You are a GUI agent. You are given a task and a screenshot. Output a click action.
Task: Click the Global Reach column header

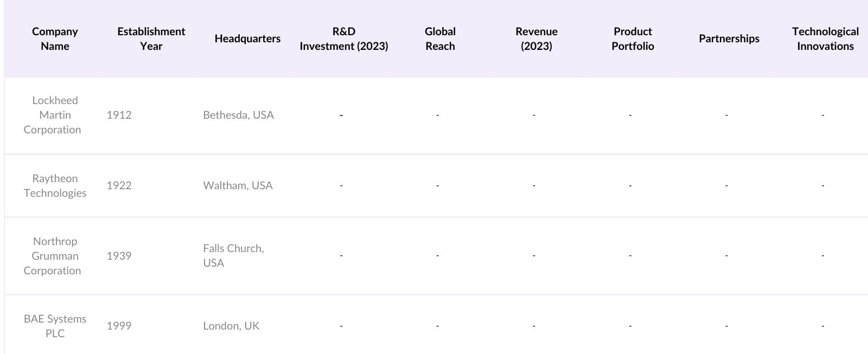(x=440, y=38)
